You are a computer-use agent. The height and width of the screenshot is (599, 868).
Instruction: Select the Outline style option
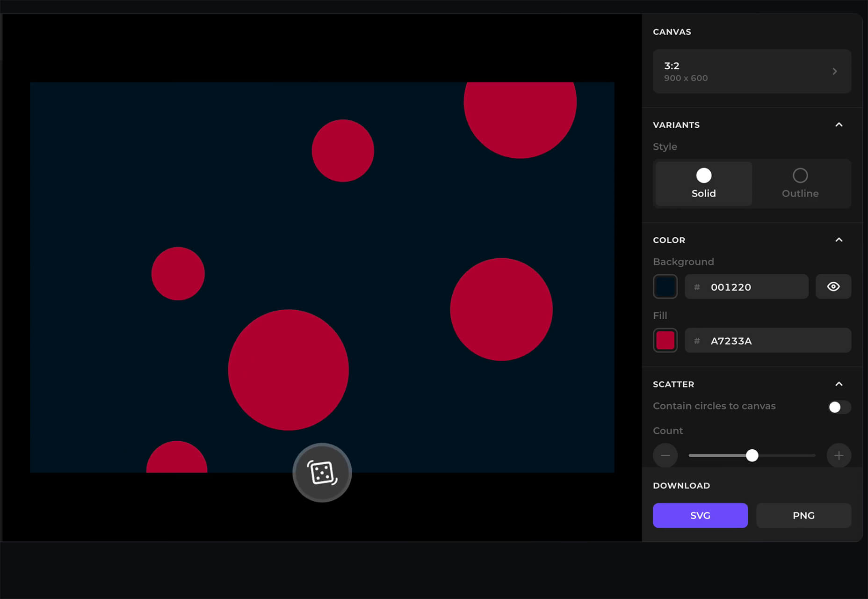tap(800, 183)
